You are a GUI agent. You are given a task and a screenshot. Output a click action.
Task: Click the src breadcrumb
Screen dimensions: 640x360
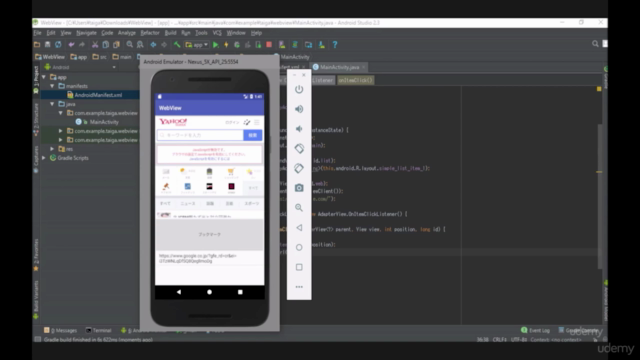coord(100,57)
